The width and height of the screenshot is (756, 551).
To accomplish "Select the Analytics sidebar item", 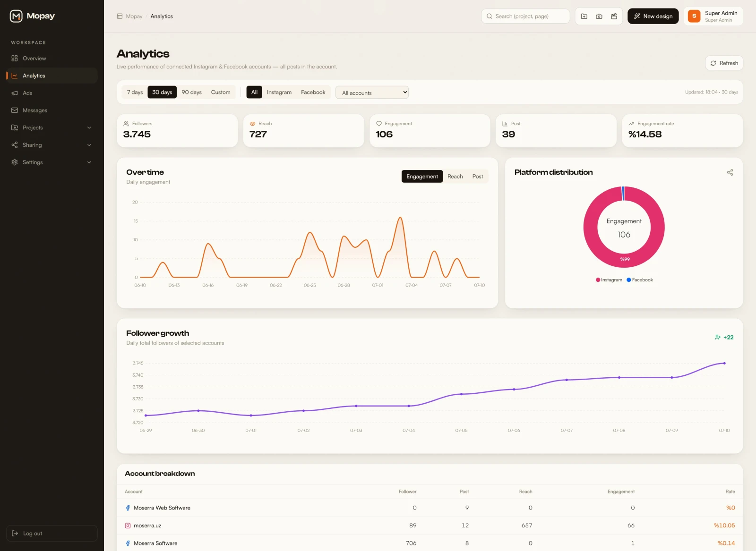I will tap(52, 76).
